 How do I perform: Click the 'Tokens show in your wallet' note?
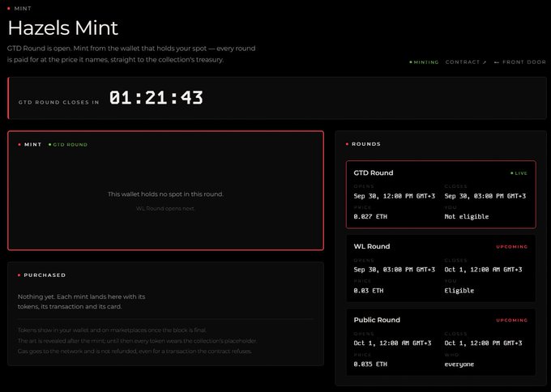coord(112,330)
